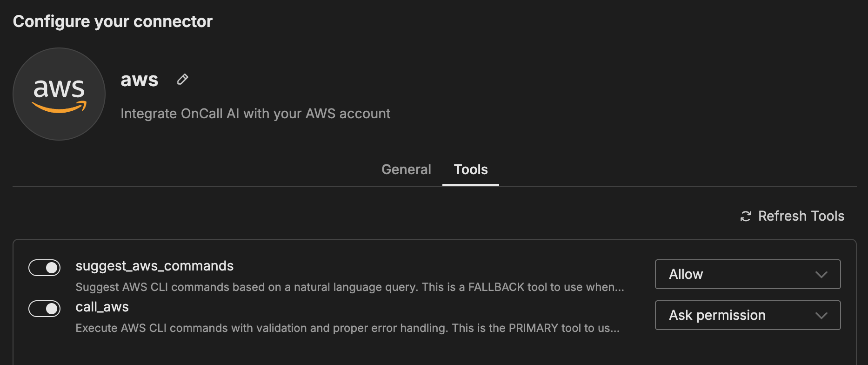868x365 pixels.
Task: Click the chevron in Ask permission box
Action: [x=821, y=316]
